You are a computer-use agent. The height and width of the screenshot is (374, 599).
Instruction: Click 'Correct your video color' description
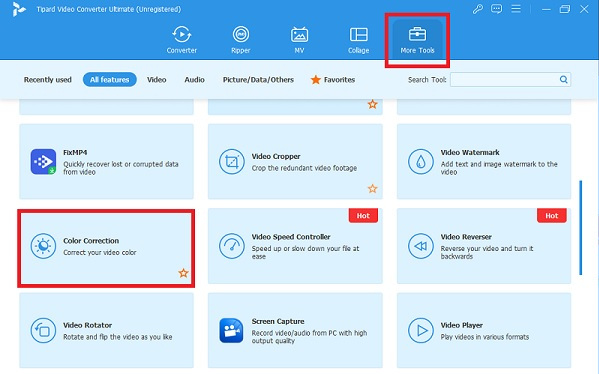click(100, 253)
